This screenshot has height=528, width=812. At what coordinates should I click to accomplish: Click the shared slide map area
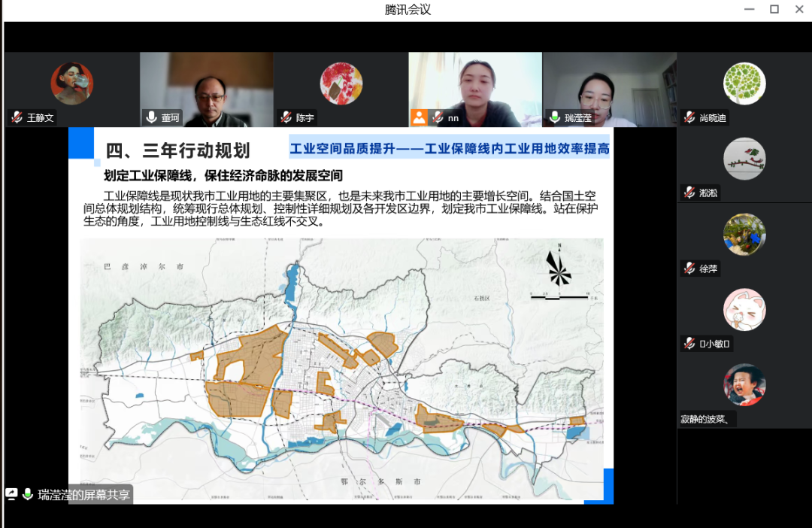coord(341,369)
